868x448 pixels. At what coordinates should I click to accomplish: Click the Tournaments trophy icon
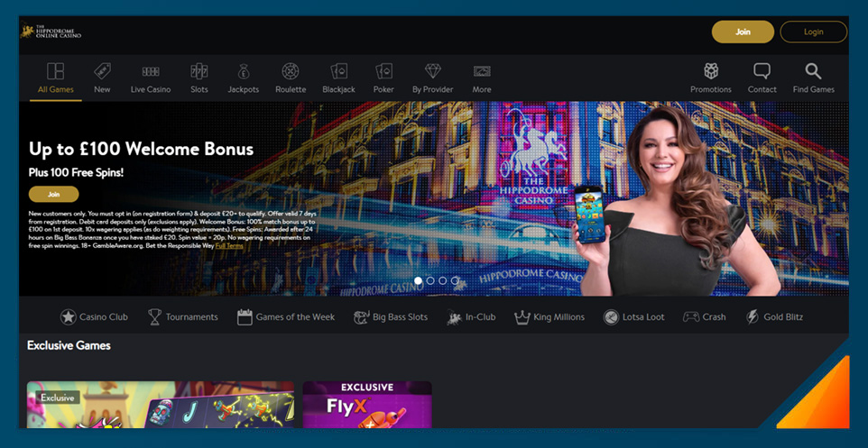[x=154, y=317]
